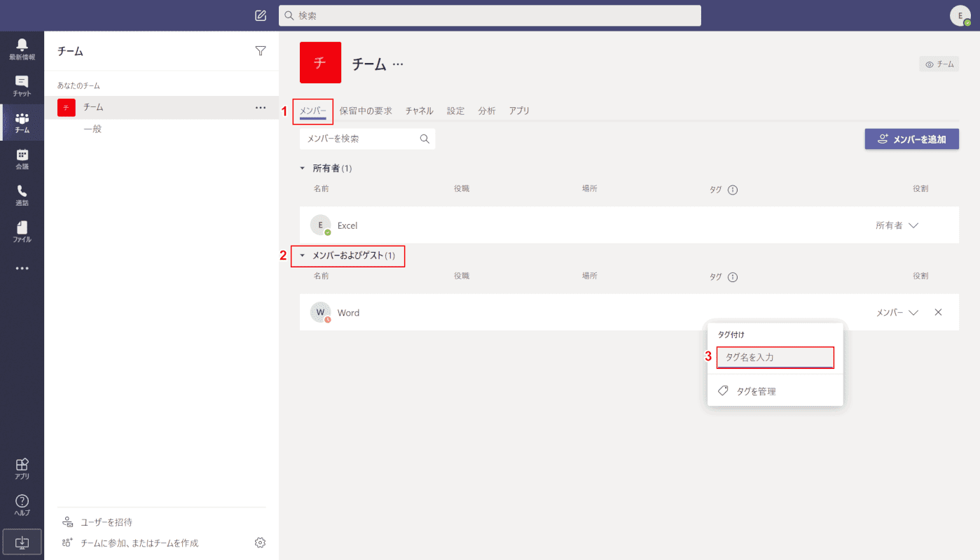Collapse the メンバーおよびゲスト section
The width and height of the screenshot is (980, 560).
(303, 255)
